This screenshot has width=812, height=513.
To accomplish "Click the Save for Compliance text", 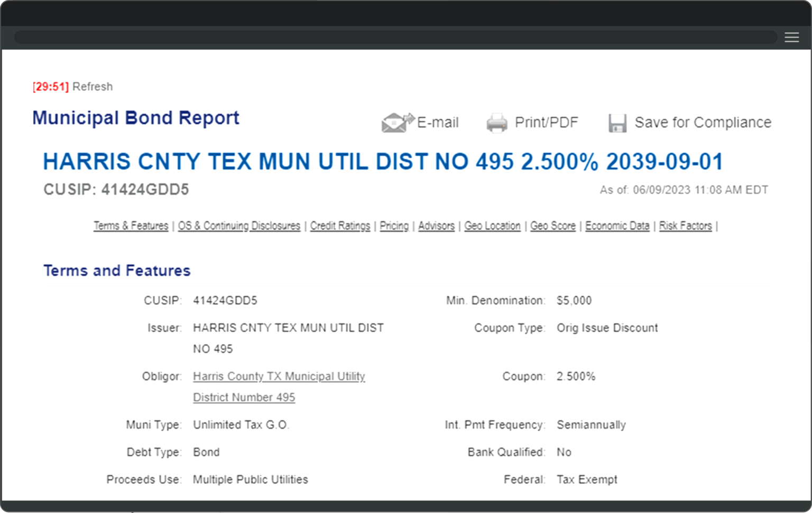I will [x=703, y=123].
